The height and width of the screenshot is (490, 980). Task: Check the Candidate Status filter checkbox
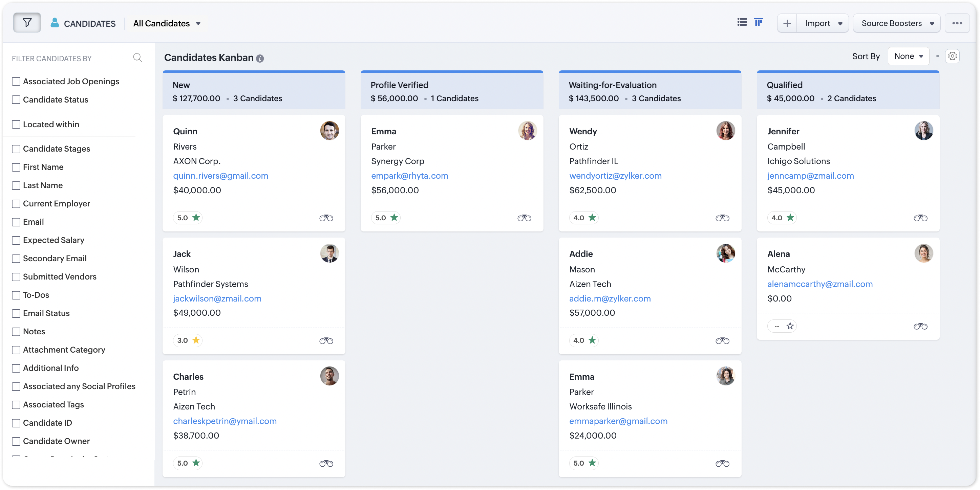click(x=16, y=99)
